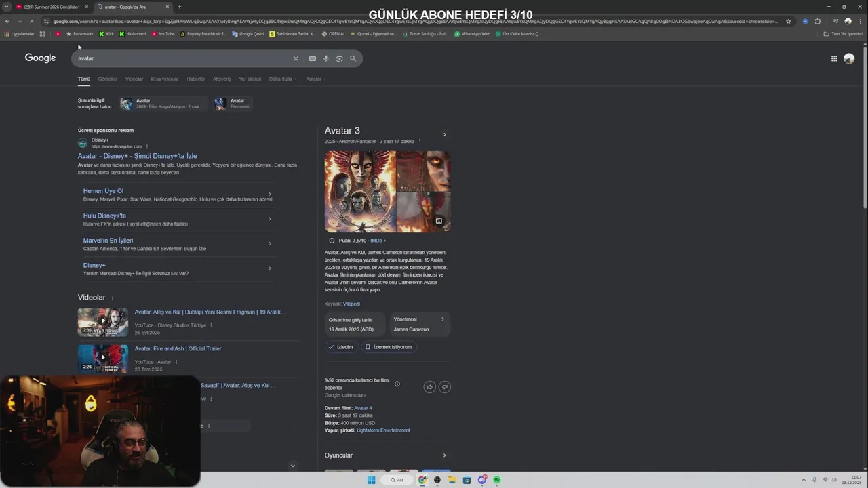Open Microsoft Store from the taskbar
This screenshot has width=868, height=488.
pyautogui.click(x=467, y=480)
